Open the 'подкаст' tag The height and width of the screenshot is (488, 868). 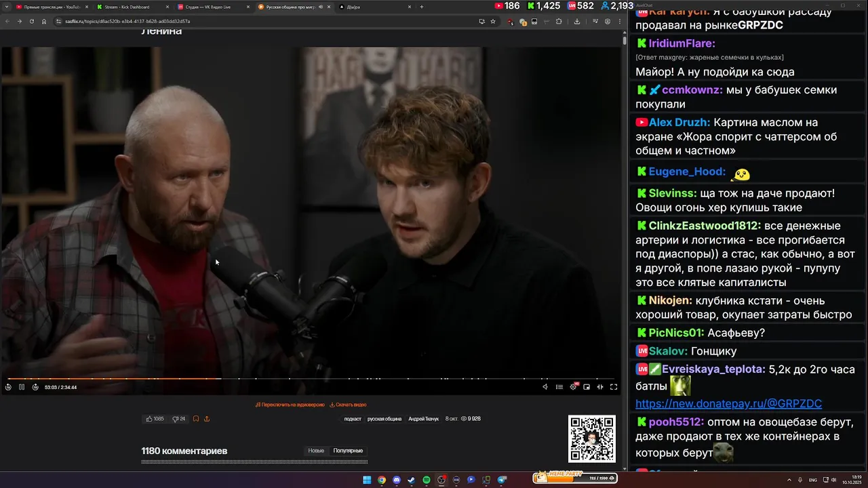353,419
